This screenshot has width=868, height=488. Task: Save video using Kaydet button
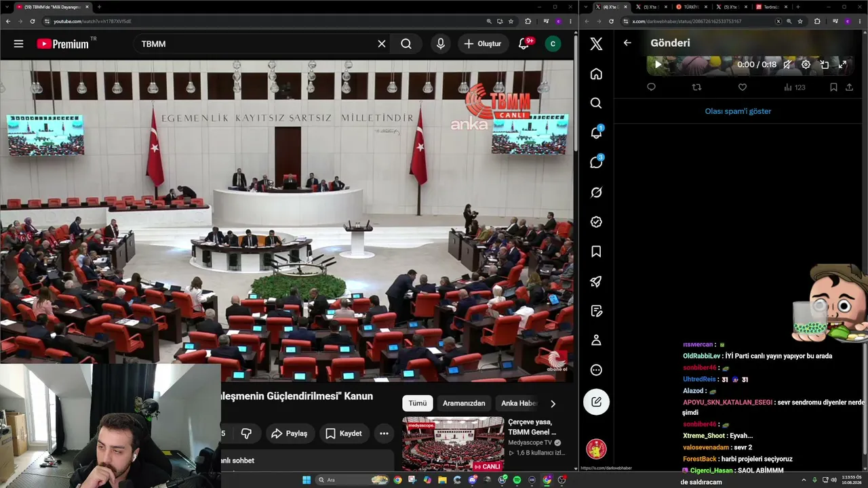coord(343,434)
